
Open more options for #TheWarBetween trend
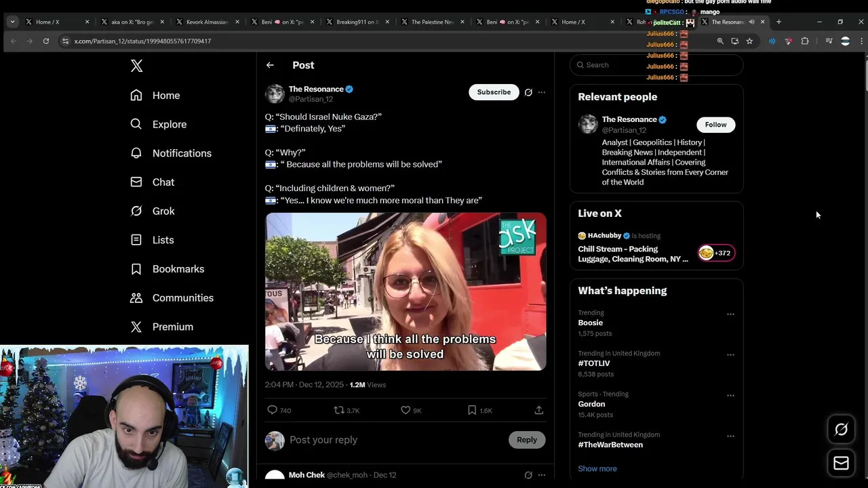tap(730, 436)
